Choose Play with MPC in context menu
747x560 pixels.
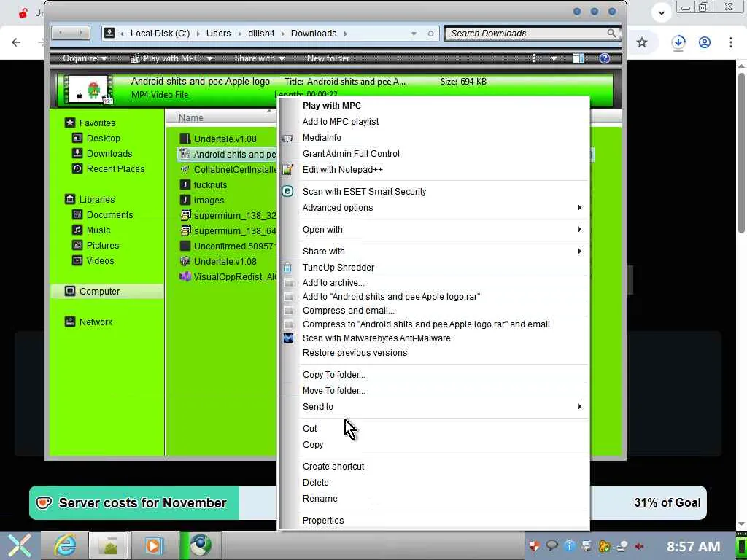pos(332,106)
